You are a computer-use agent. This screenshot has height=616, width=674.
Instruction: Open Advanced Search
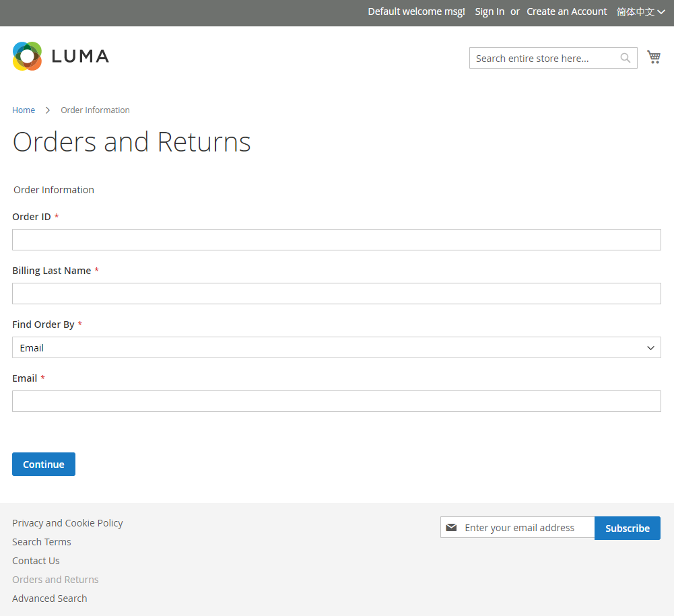pos(49,598)
